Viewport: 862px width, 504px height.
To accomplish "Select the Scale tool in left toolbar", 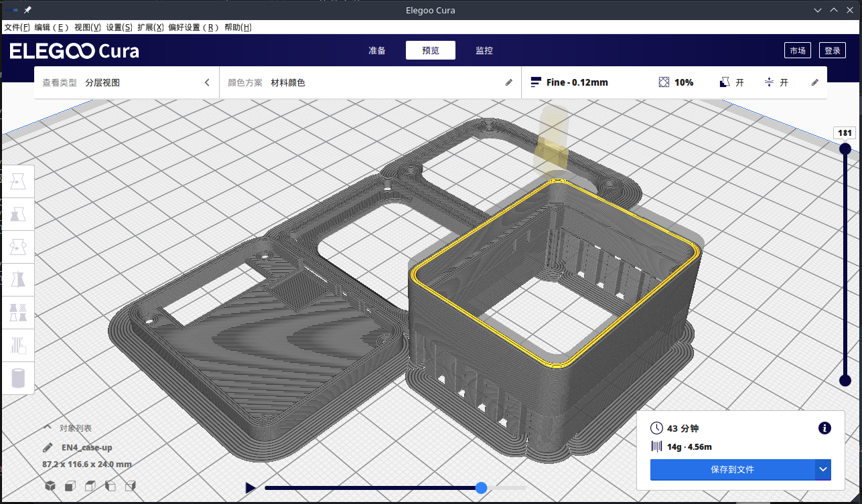I will pyautogui.click(x=18, y=214).
